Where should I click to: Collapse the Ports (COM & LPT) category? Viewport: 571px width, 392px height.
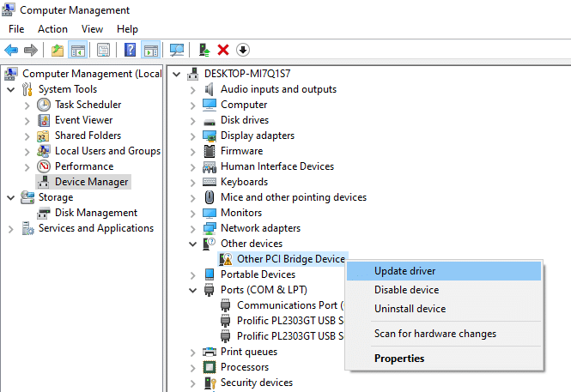(193, 290)
